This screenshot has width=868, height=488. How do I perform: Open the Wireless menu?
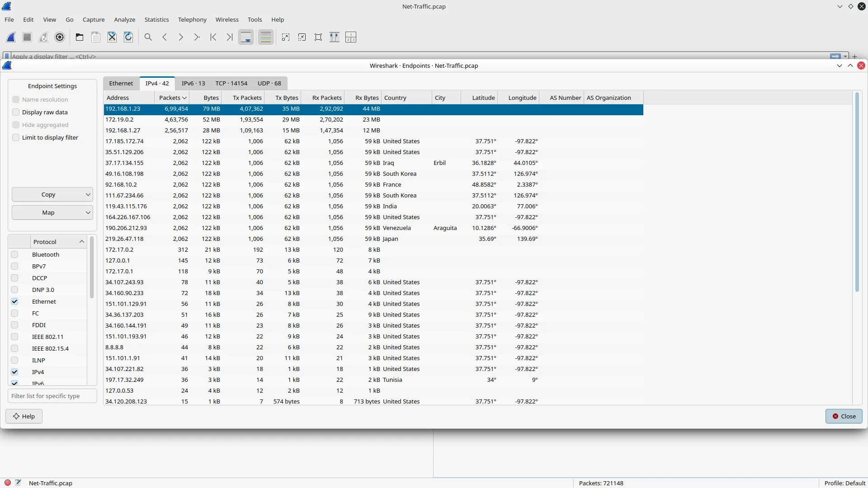click(x=227, y=19)
